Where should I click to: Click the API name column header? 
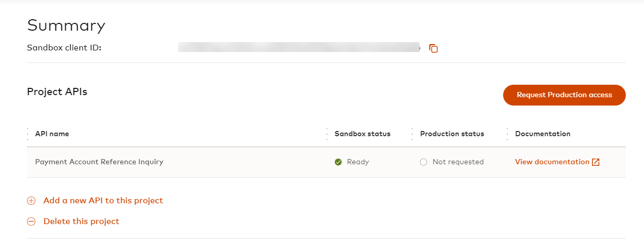click(52, 134)
